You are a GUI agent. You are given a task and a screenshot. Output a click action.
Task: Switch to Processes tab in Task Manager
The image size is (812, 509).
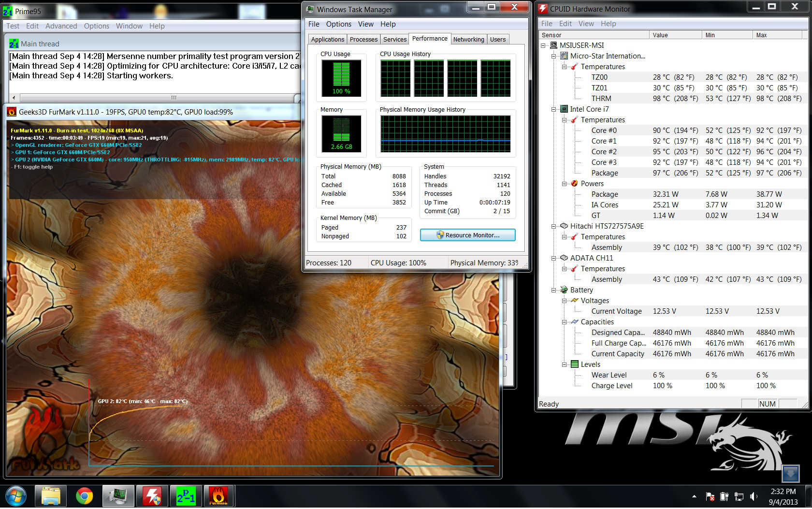363,40
